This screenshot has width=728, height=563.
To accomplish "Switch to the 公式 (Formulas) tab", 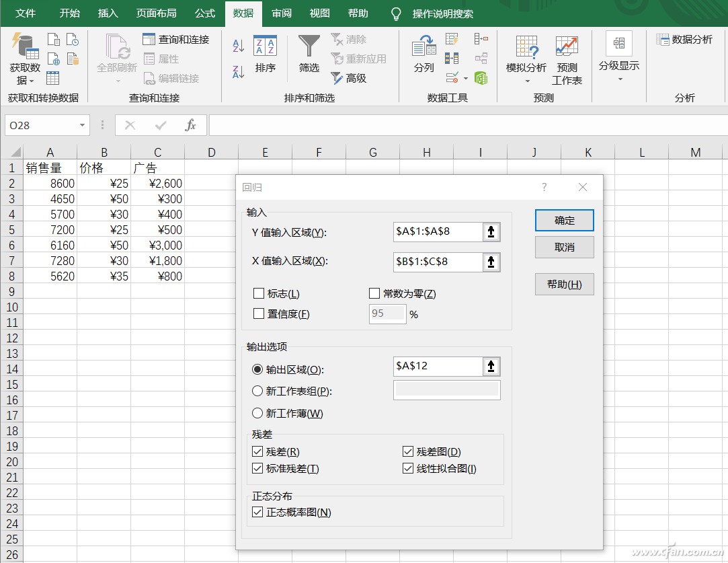I will tap(205, 13).
